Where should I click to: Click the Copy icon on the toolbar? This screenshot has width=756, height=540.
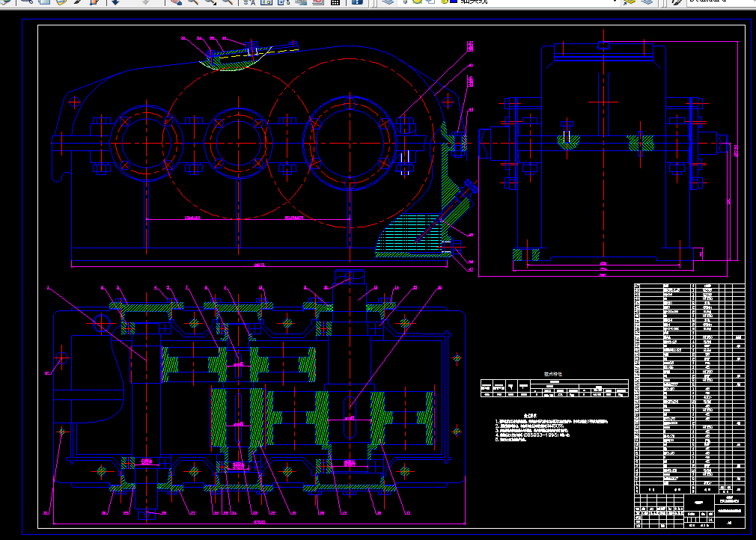tap(44, 1)
